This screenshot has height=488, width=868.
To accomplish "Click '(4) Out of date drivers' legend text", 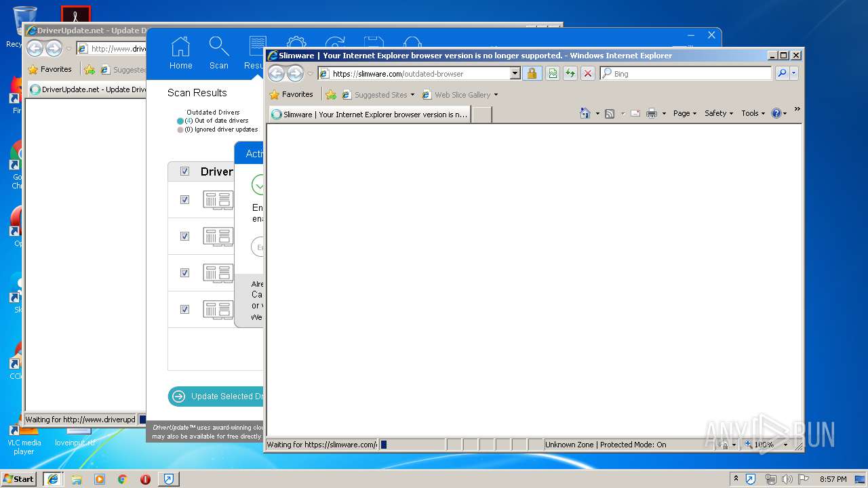I will pos(216,121).
